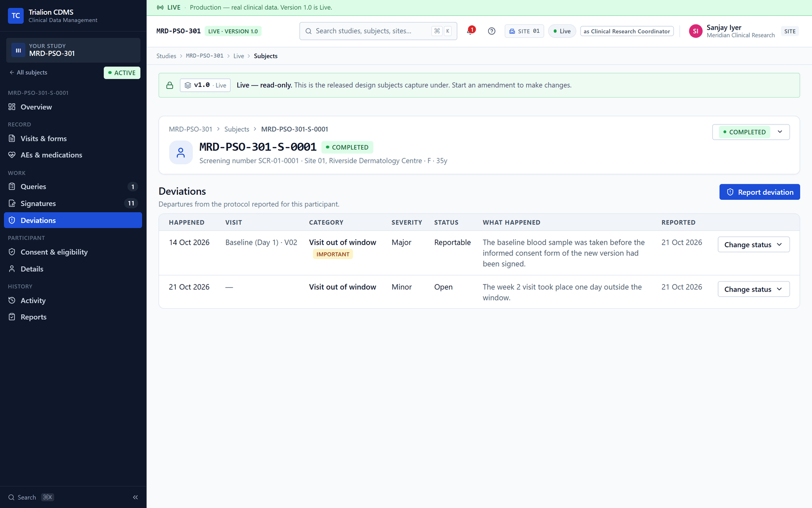Open Overview in the sidebar
Image resolution: width=812 pixels, height=508 pixels.
73,107
